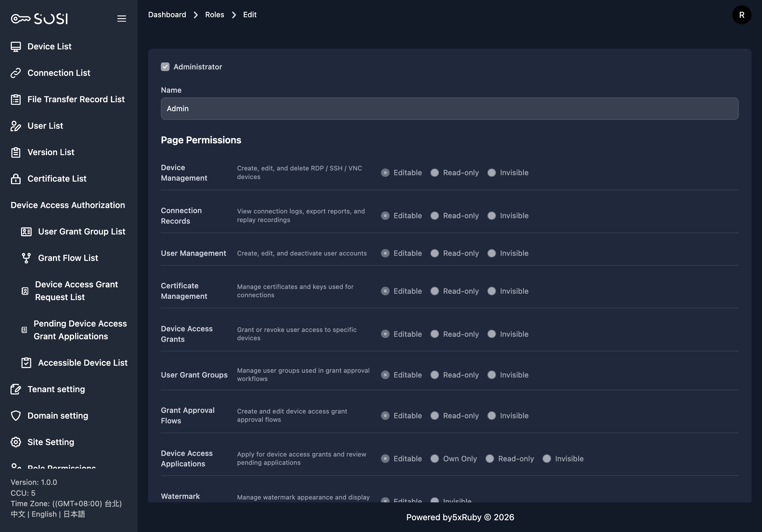Select Invisible for User Management
This screenshot has width=762, height=532.
492,253
